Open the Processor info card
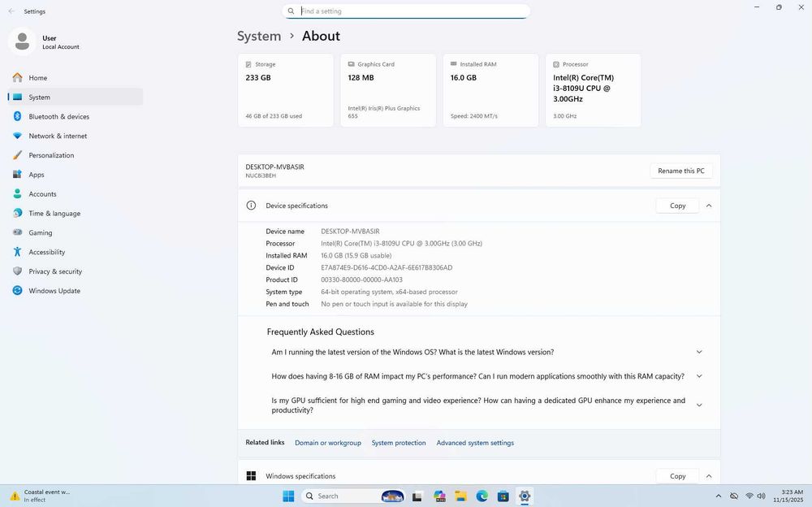The width and height of the screenshot is (812, 507). (594, 90)
